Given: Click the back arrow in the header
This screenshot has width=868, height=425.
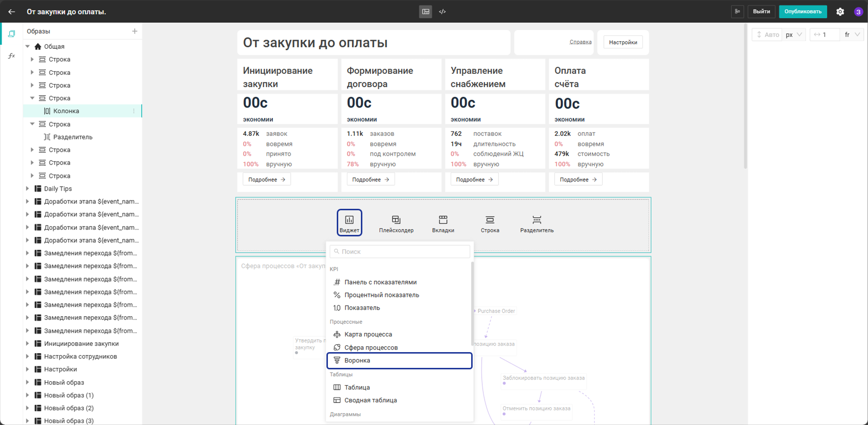Looking at the screenshot, I should [x=12, y=12].
